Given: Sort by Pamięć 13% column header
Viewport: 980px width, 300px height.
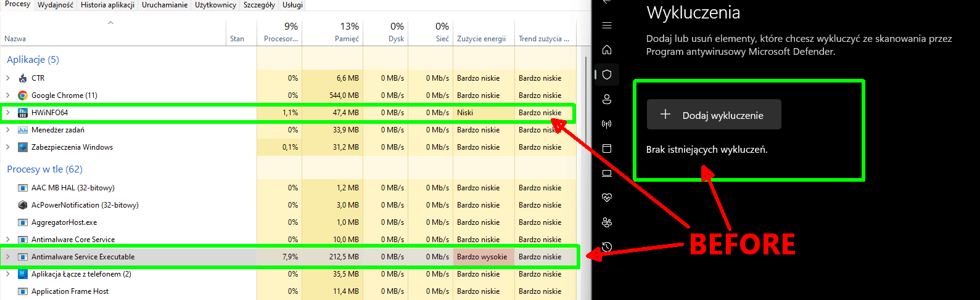Looking at the screenshot, I should (x=332, y=32).
